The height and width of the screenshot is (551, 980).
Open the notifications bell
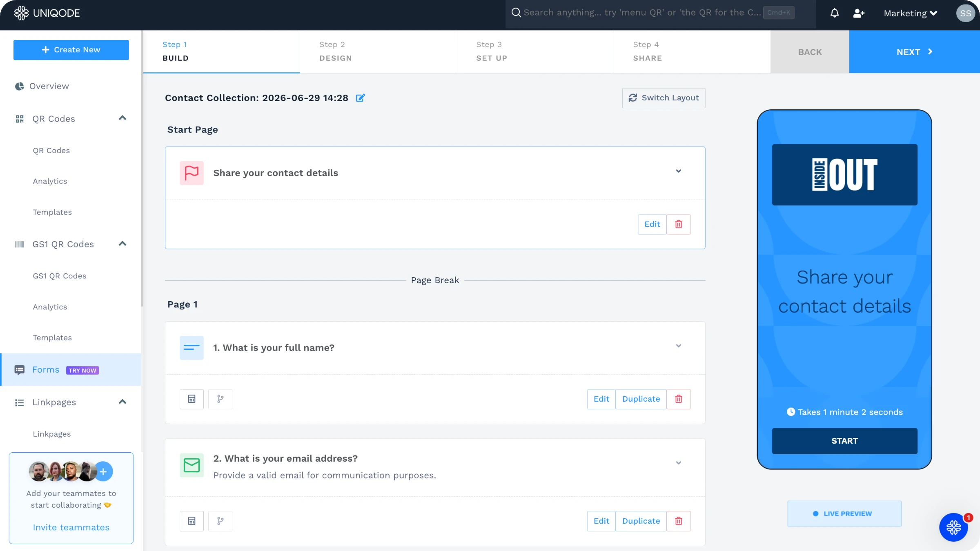[835, 13]
